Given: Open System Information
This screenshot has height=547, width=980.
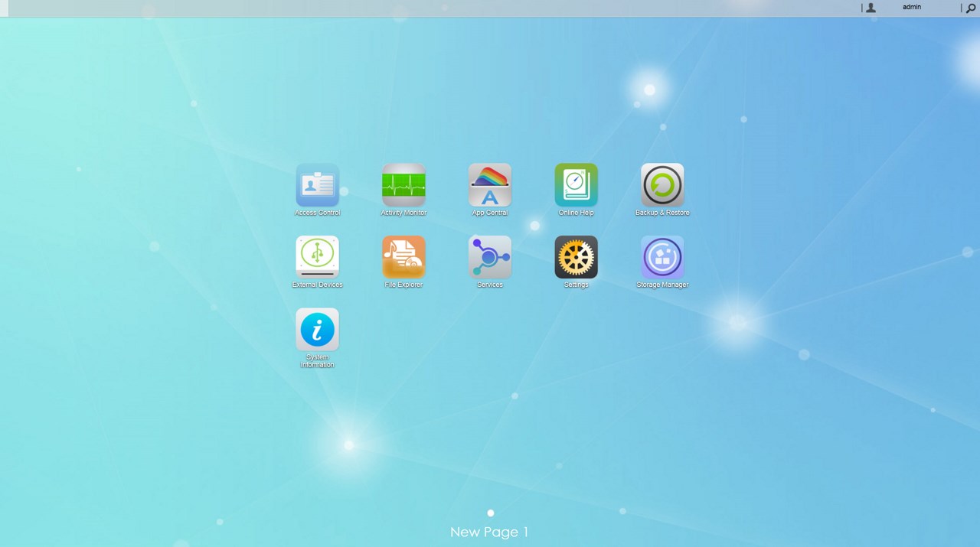Looking at the screenshot, I should [318, 330].
